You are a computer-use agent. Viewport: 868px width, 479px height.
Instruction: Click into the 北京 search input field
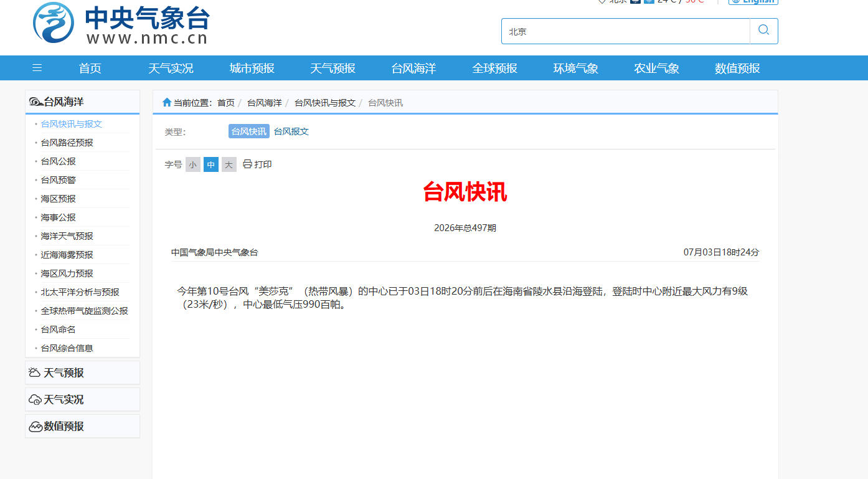(626, 31)
